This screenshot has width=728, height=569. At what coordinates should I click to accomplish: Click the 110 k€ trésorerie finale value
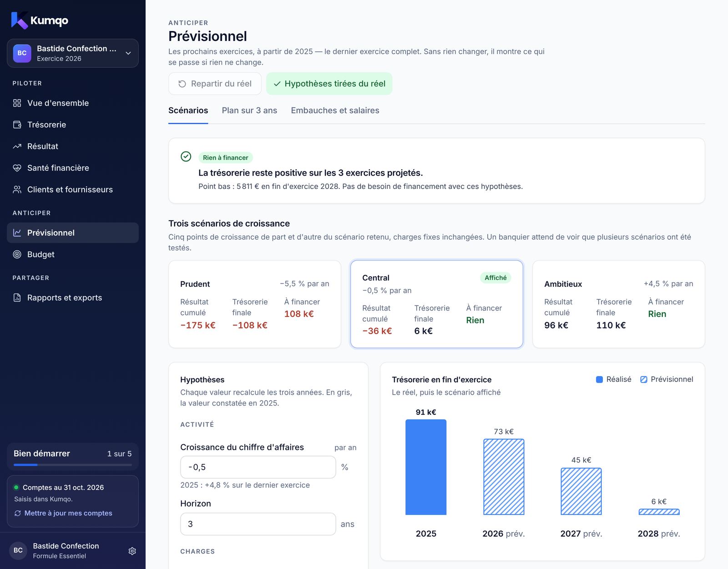[611, 325]
